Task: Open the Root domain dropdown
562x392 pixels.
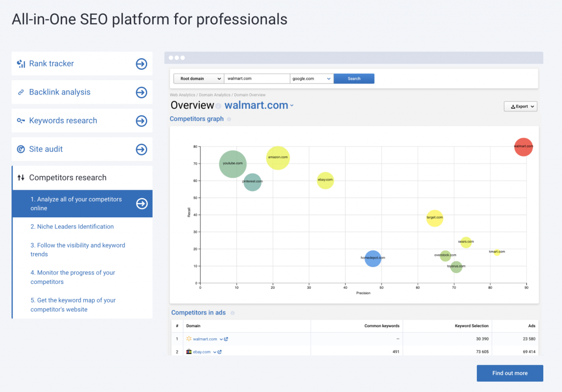Action: [x=199, y=79]
